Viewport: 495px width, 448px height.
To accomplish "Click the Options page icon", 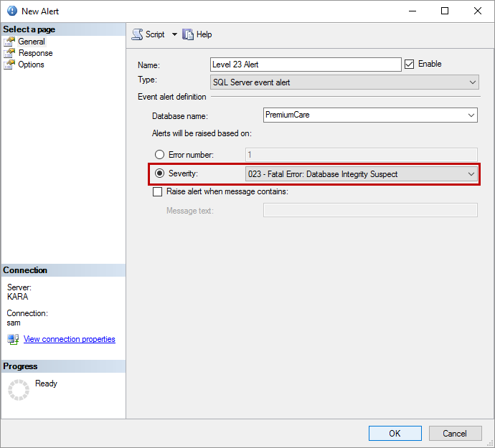I will pos(9,65).
